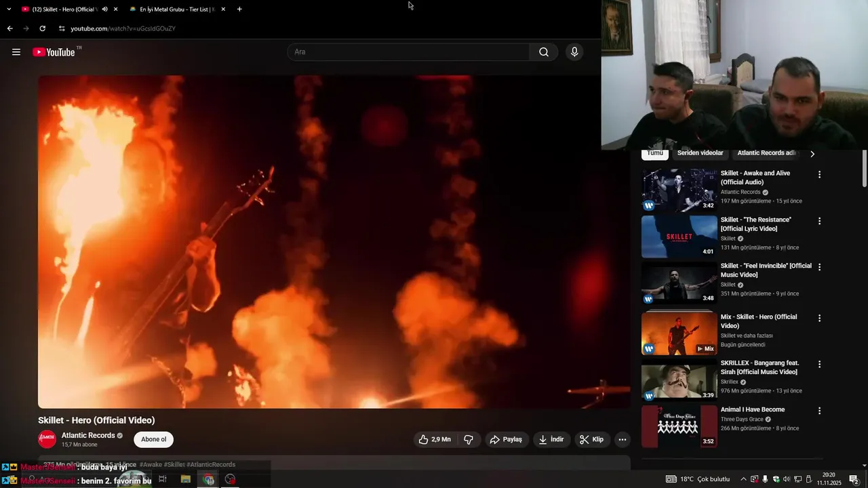Open options menu for SKRILLEX Bangarang

tap(819, 364)
